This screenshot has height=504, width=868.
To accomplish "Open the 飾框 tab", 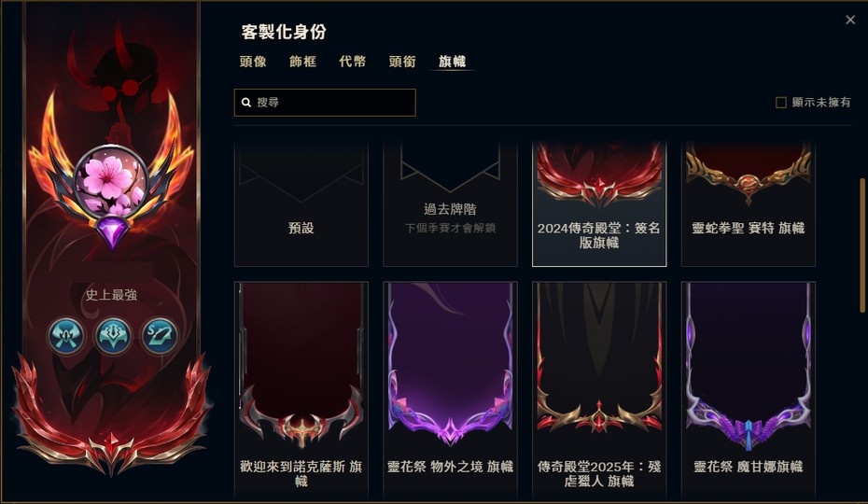I will [302, 62].
